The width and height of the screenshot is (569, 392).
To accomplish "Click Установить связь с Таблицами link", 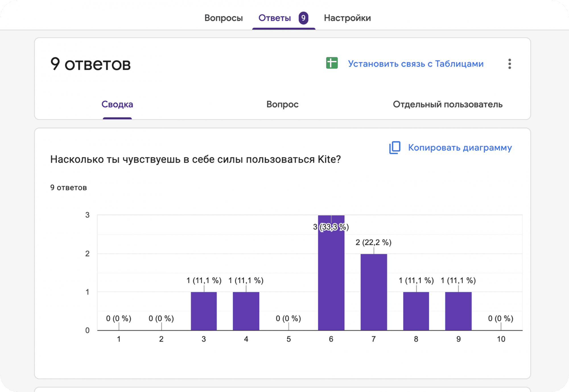I will point(416,64).
